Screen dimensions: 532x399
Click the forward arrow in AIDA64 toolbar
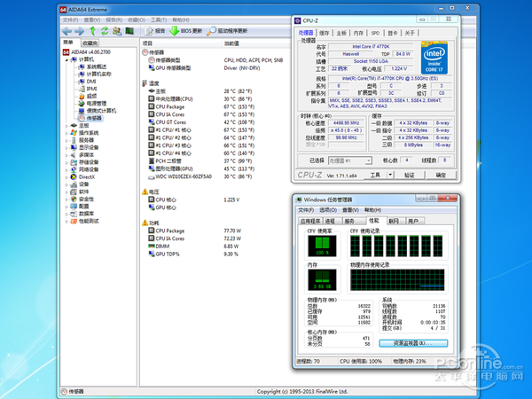point(79,30)
